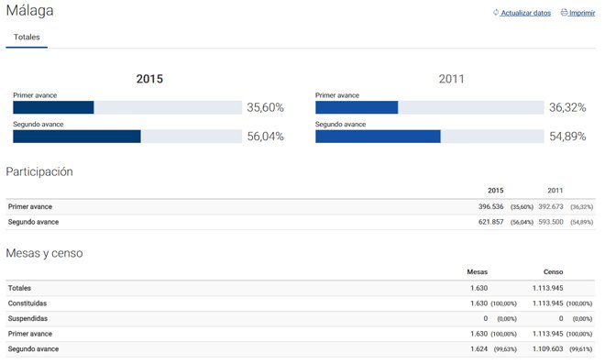Select Segundo avance row label in Mesas y censo
Screen dimensions: 605x364
(34, 349)
